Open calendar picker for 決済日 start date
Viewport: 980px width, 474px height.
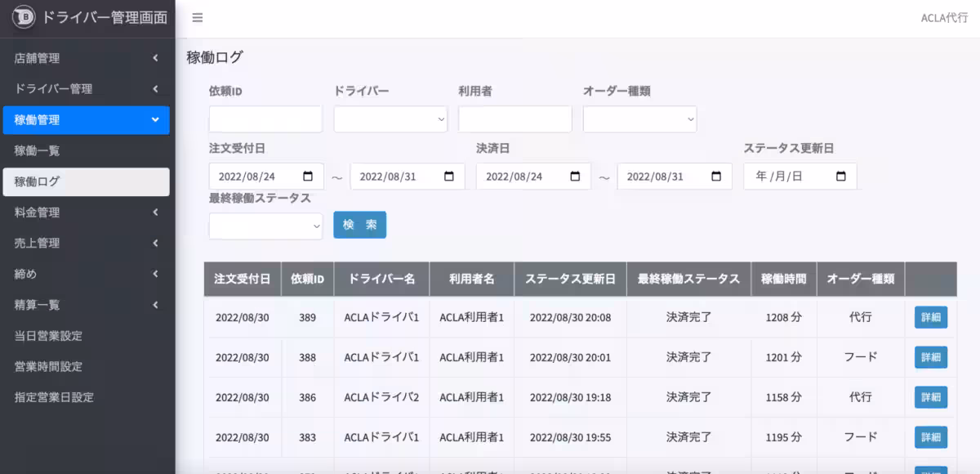coord(575,177)
